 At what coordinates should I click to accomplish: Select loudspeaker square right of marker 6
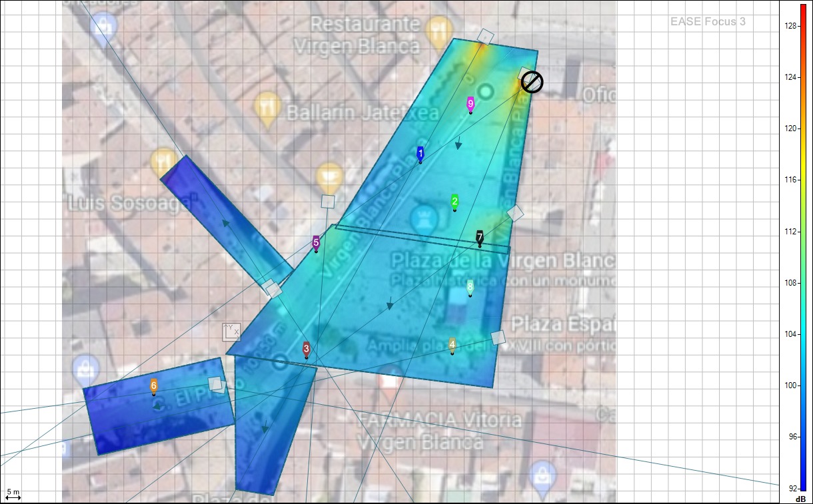pos(215,383)
